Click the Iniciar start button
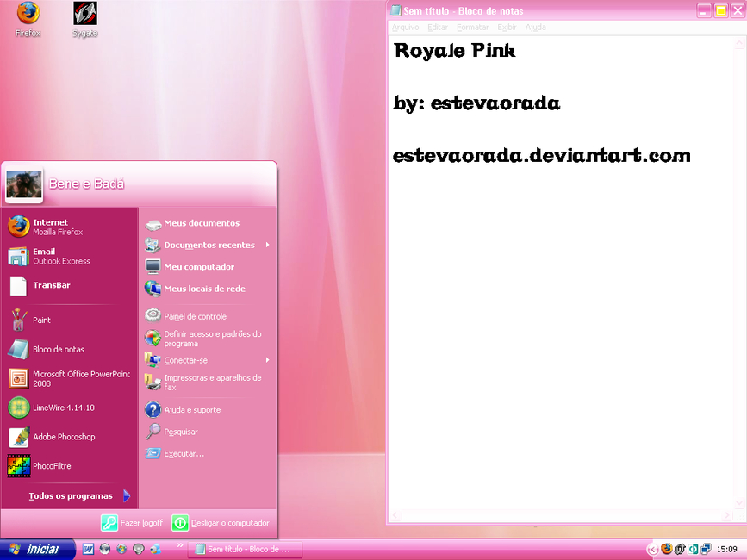The image size is (747, 560). 37,550
